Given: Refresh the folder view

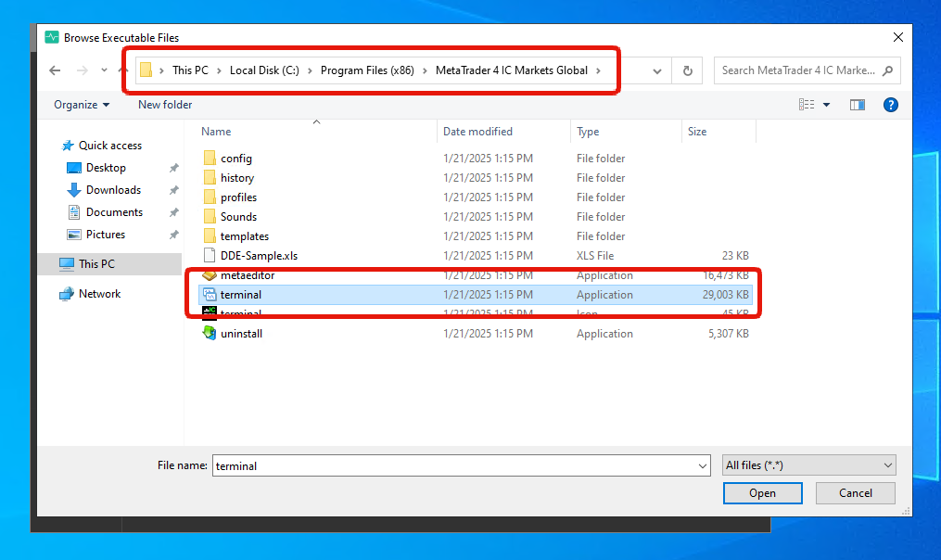Looking at the screenshot, I should coord(688,70).
